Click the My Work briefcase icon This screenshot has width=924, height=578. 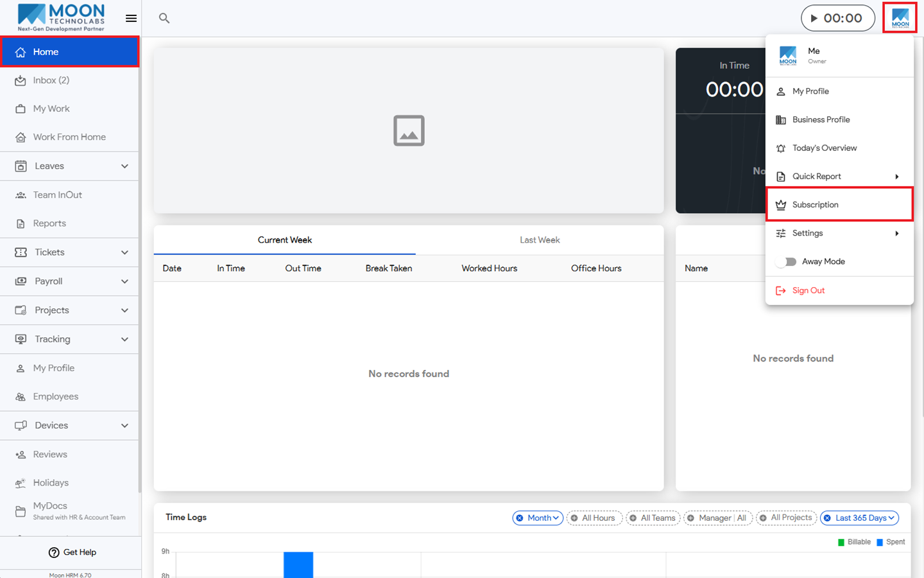[21, 109]
